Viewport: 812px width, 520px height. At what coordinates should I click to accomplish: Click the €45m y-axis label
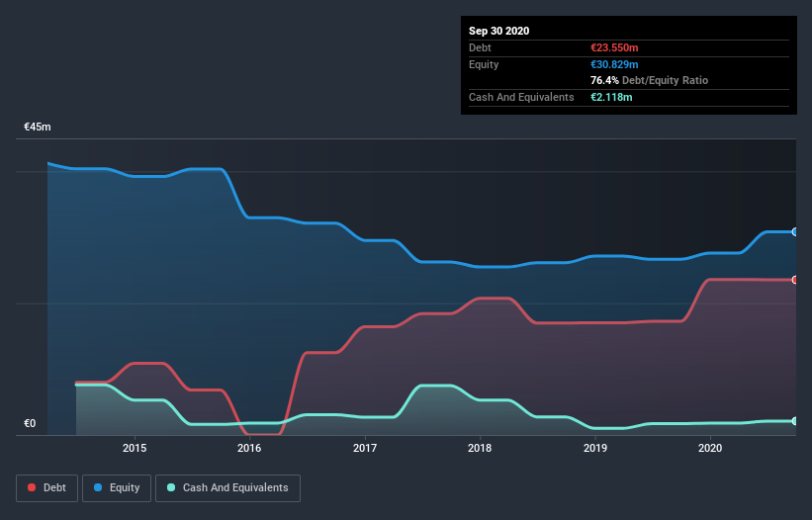38,127
